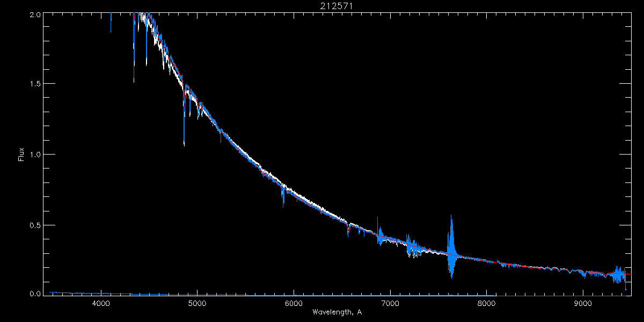
Task: Click the 5000 wavelength tick label
Action: click(197, 303)
